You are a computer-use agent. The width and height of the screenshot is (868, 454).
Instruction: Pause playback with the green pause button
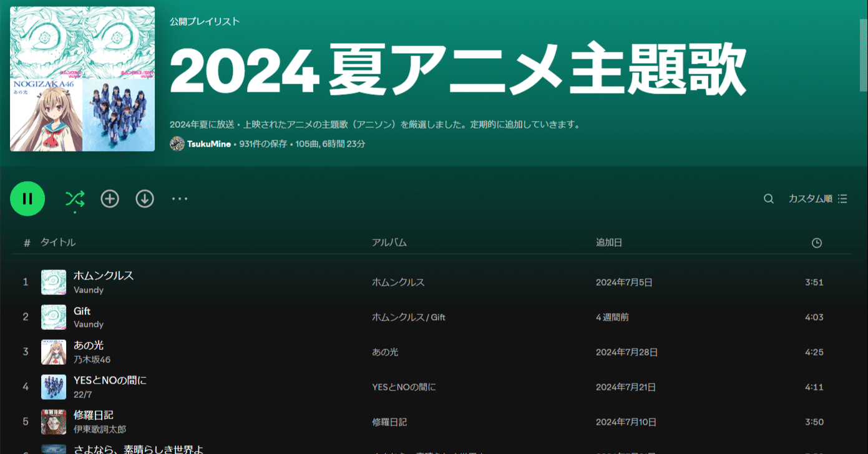point(27,199)
